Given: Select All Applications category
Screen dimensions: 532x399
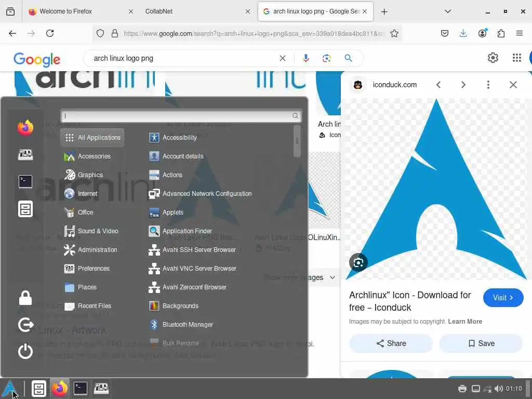Looking at the screenshot, I should point(92,137).
